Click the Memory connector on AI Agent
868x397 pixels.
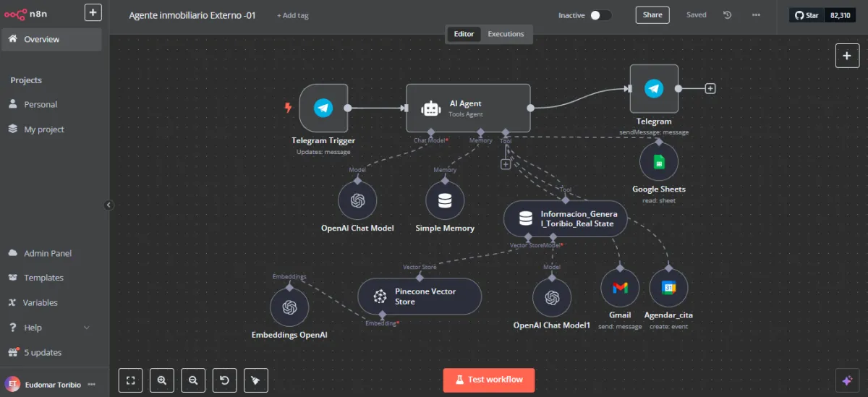click(x=480, y=132)
